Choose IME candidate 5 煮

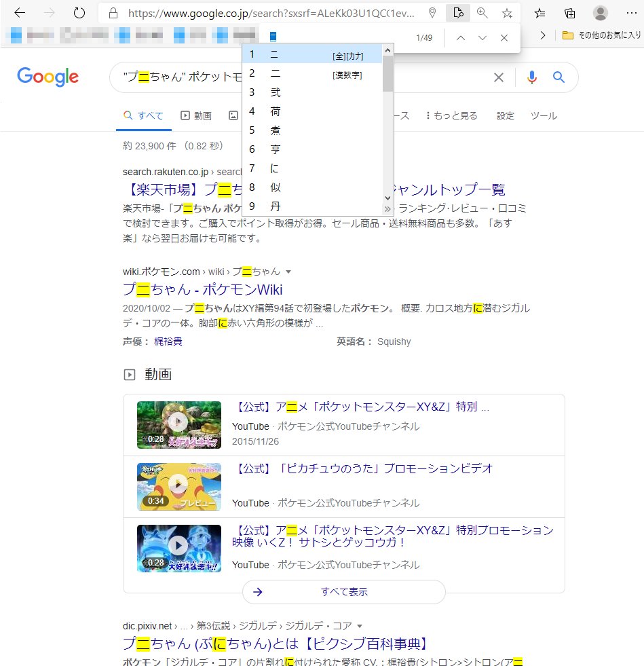[312, 130]
